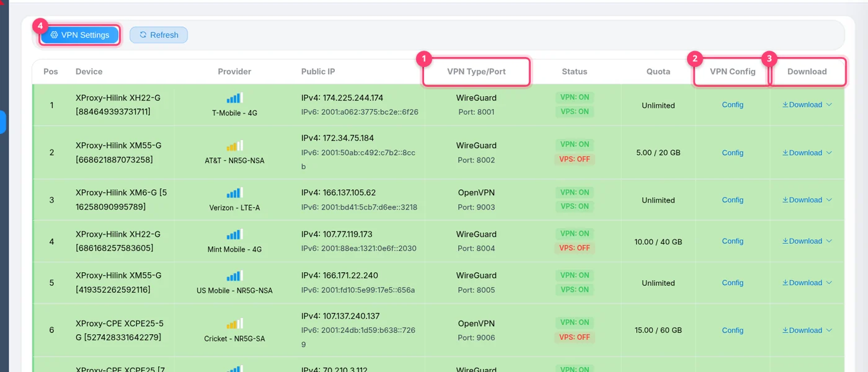Click the Public IP column header
This screenshot has width=868, height=372.
coord(318,71)
